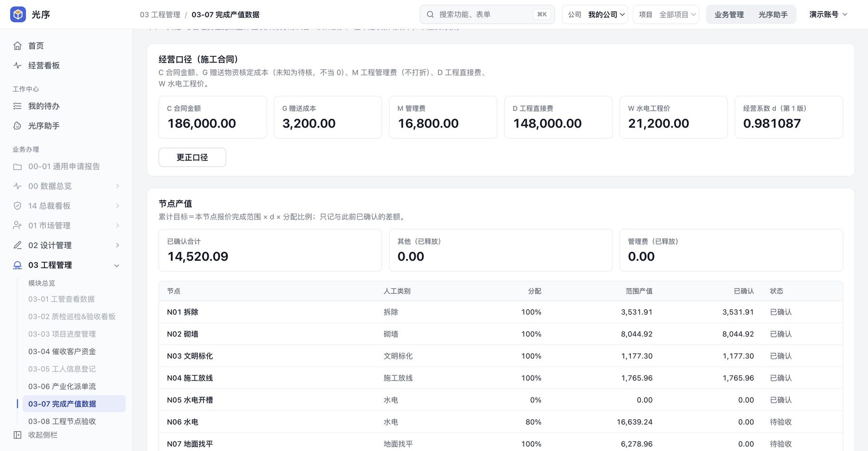868x451 pixels.
Task: Open the 演示账号 account menu
Action: (x=828, y=14)
